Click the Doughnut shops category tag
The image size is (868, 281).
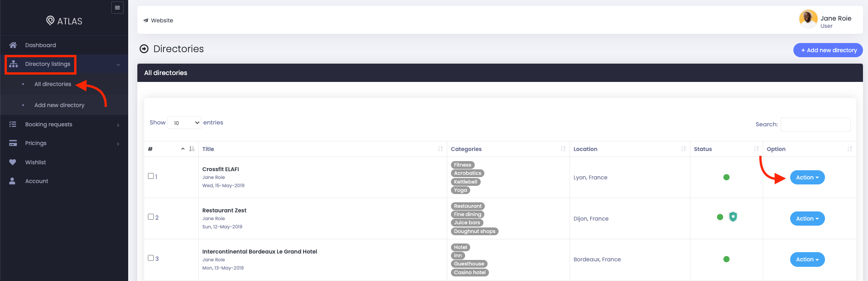tap(475, 231)
